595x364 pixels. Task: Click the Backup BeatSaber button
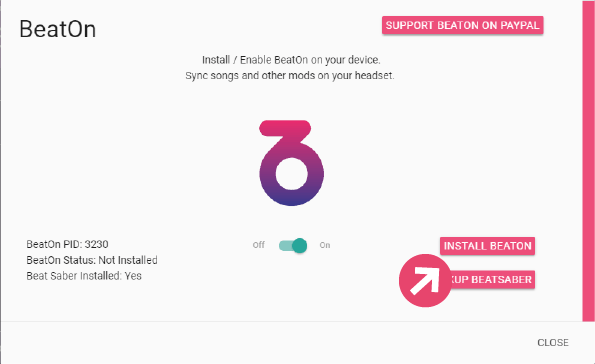click(492, 280)
